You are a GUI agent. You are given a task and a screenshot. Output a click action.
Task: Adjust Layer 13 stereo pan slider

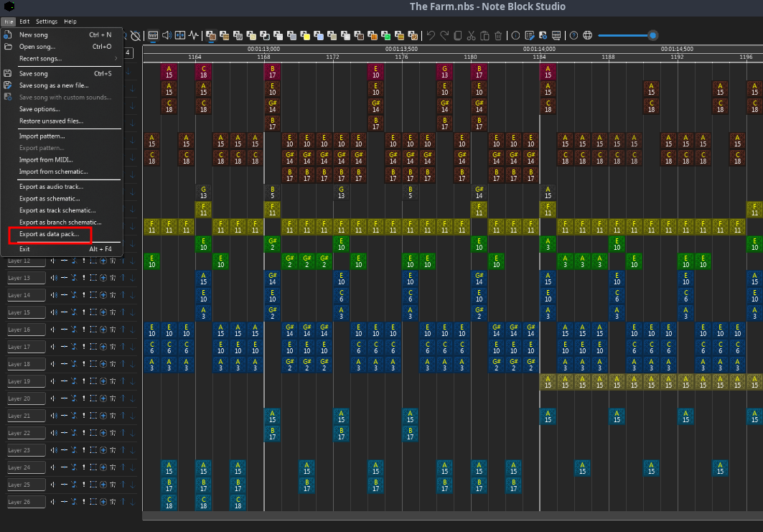pyautogui.click(x=64, y=278)
